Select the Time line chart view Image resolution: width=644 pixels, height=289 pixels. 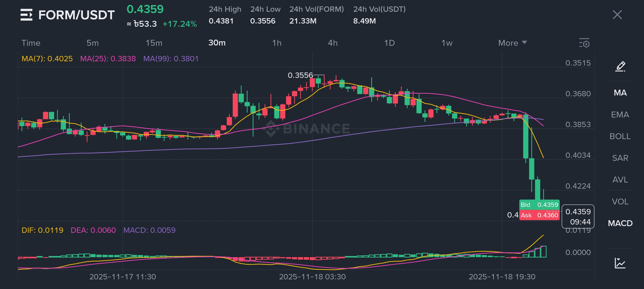[x=31, y=43]
